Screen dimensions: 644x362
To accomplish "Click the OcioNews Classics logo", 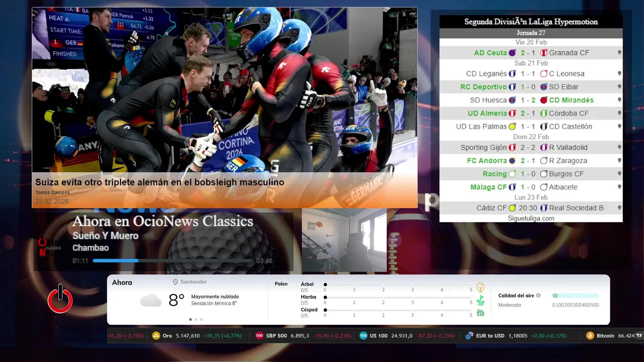I will [49, 247].
